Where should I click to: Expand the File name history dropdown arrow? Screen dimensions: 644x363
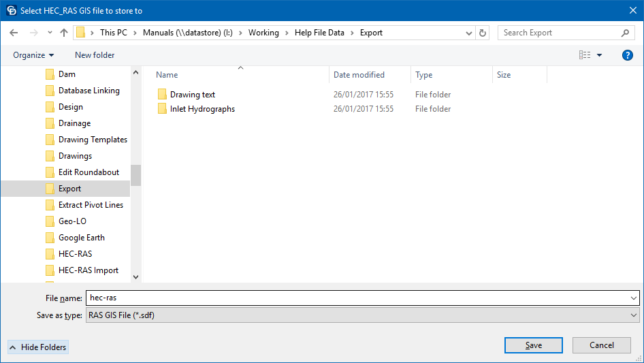(634, 298)
